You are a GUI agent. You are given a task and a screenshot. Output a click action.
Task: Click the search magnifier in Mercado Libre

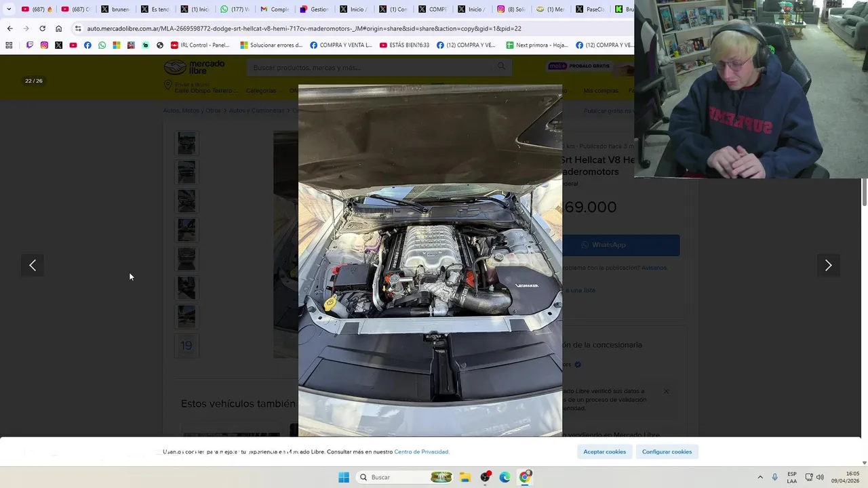502,66
